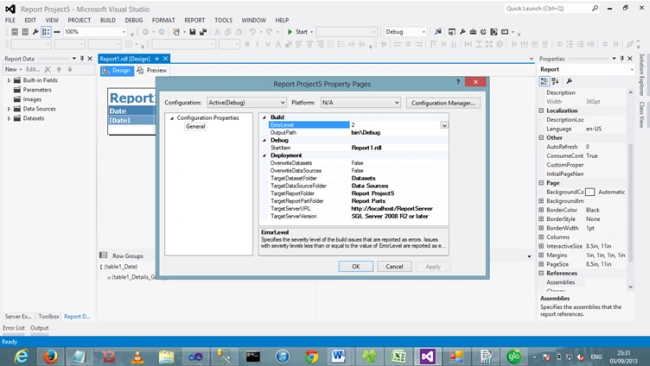
Task: Open the Error List tab
Action: [14, 328]
